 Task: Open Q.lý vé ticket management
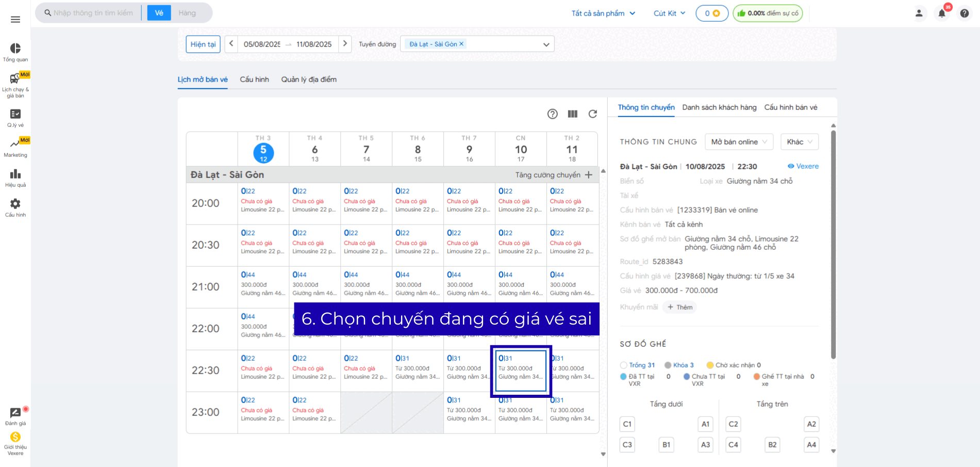15,114
